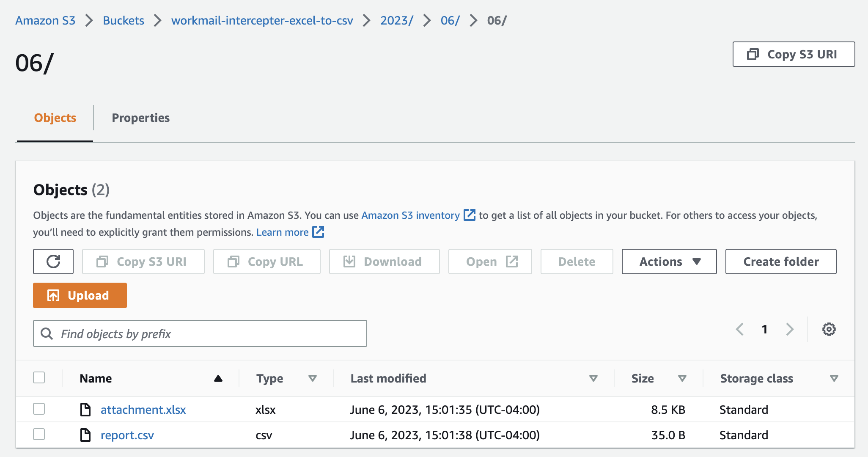The height and width of the screenshot is (457, 868).
Task: Open the Learn more link
Action: pos(283,232)
